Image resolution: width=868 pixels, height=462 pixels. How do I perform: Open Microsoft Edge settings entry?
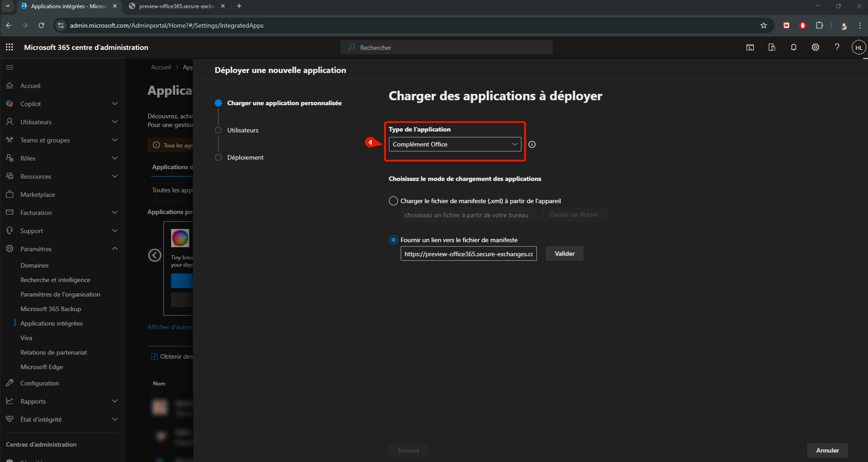pos(42,367)
